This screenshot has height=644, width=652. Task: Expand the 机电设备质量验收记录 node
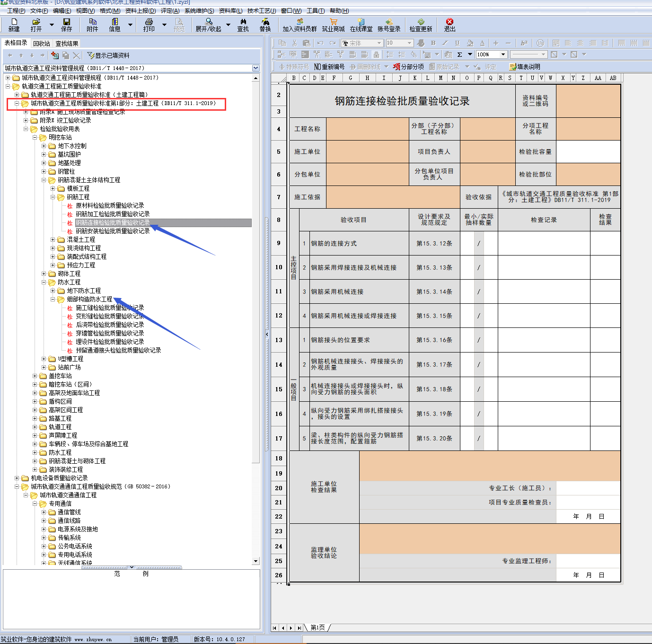tap(17, 478)
